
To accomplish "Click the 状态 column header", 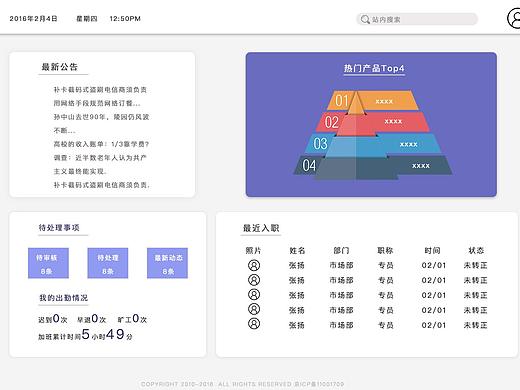I will [476, 250].
